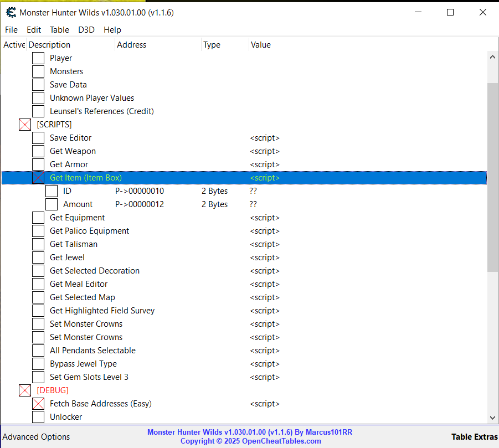Screen dimensions: 499x448
Task: Click the scrollbar down arrow
Action: click(x=493, y=418)
